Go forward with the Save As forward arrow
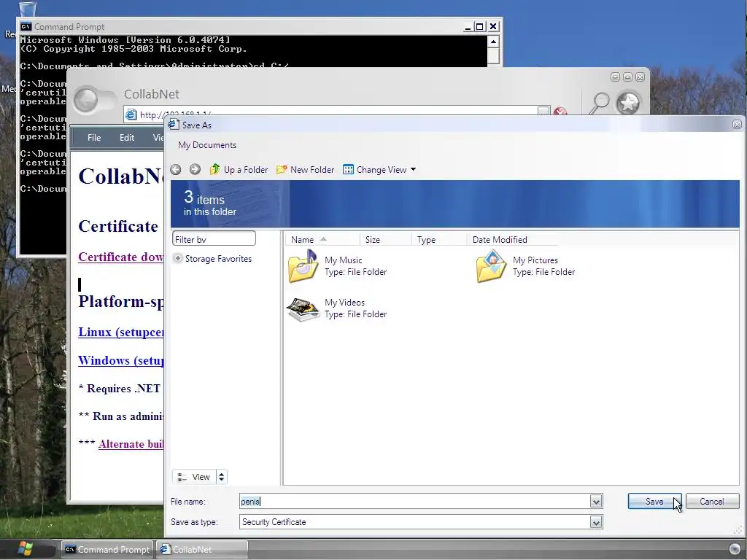The image size is (747, 560). tap(195, 169)
